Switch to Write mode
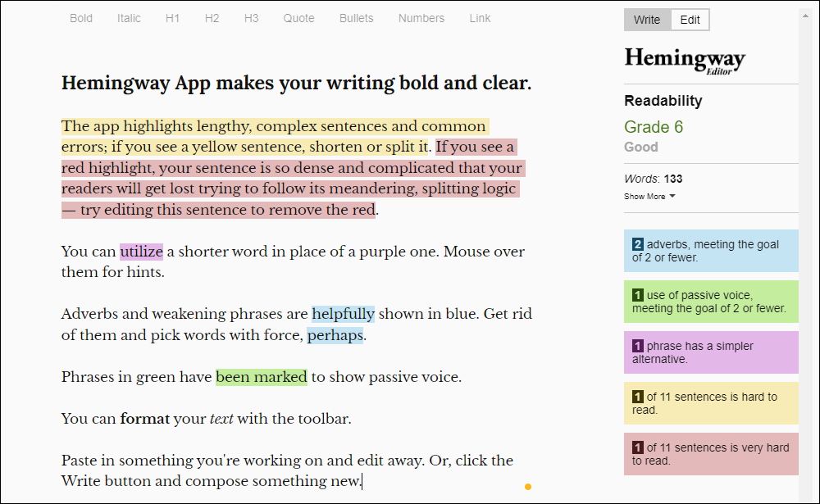Viewport: 820px width, 504px height. (x=647, y=20)
